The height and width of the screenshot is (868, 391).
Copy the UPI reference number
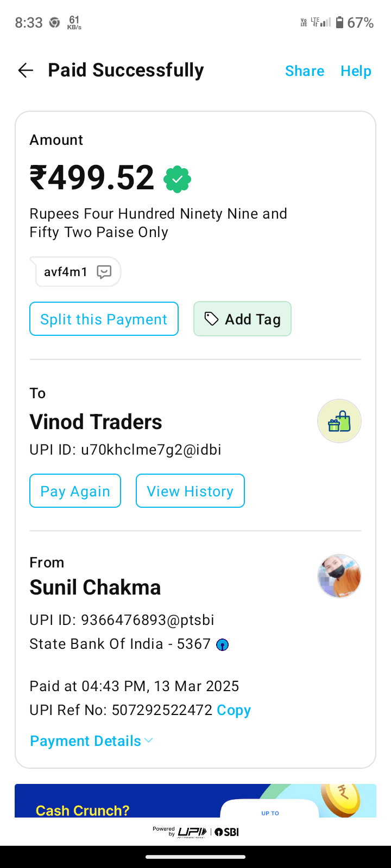234,710
